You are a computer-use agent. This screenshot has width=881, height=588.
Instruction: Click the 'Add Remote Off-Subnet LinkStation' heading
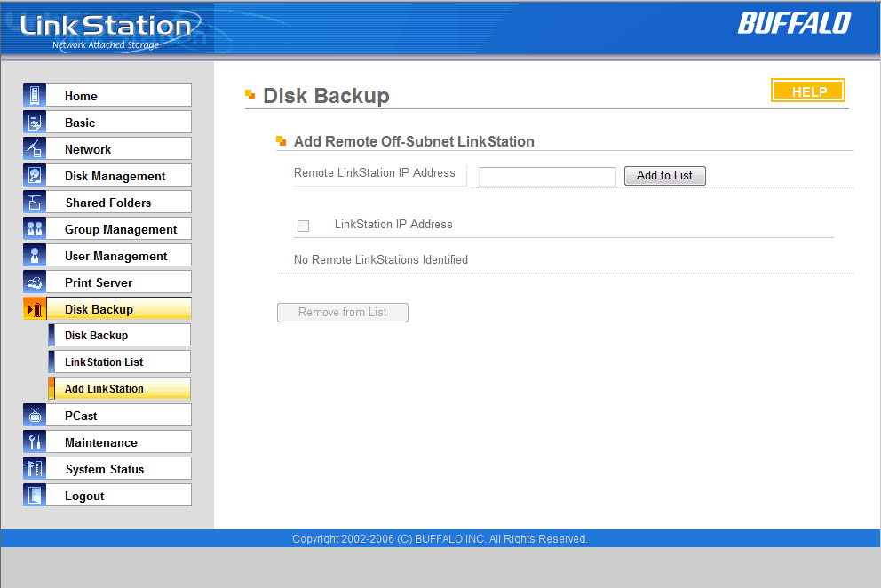point(414,141)
